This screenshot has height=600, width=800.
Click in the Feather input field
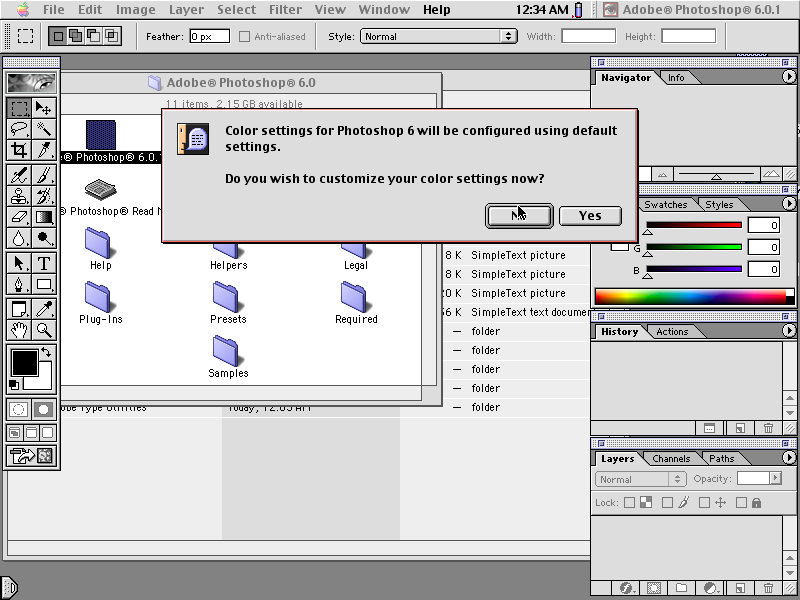pyautogui.click(x=209, y=36)
